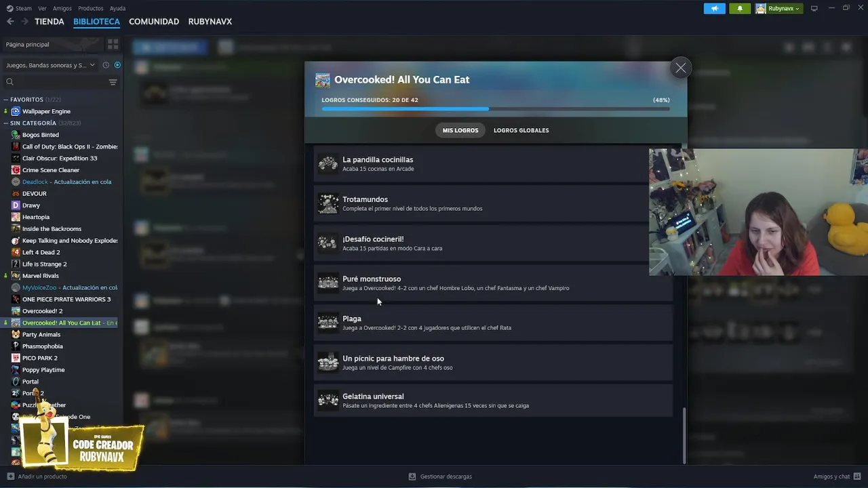Open the Rubynavx account dropdown
Viewport: 868px width, 488px height.
(778, 8)
